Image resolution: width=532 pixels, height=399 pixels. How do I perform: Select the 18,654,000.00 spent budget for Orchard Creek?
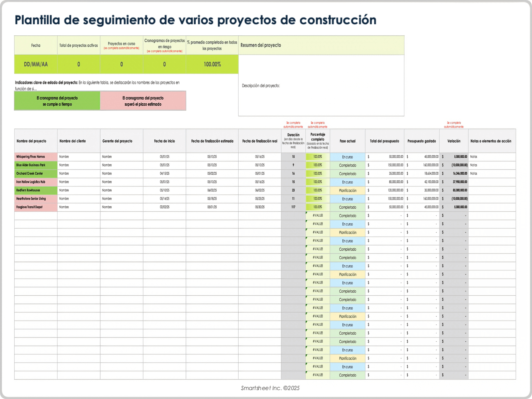[422, 173]
